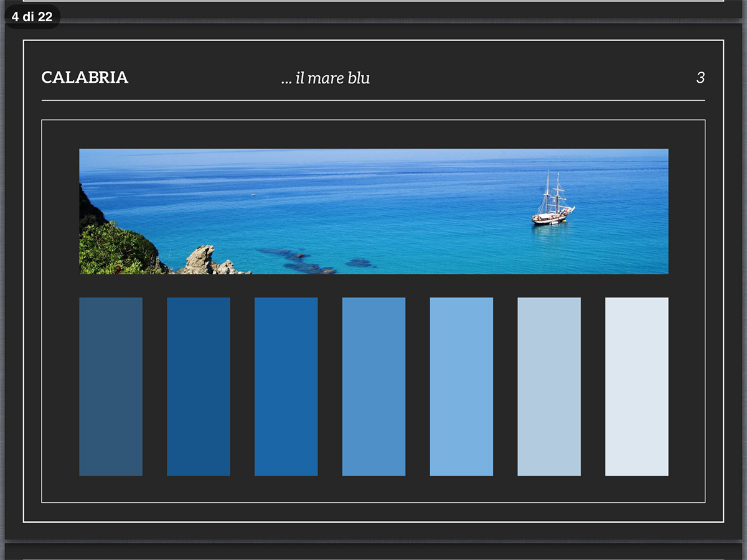Click the "4 di 22" page indicator badge
This screenshot has height=560, width=747.
[32, 17]
